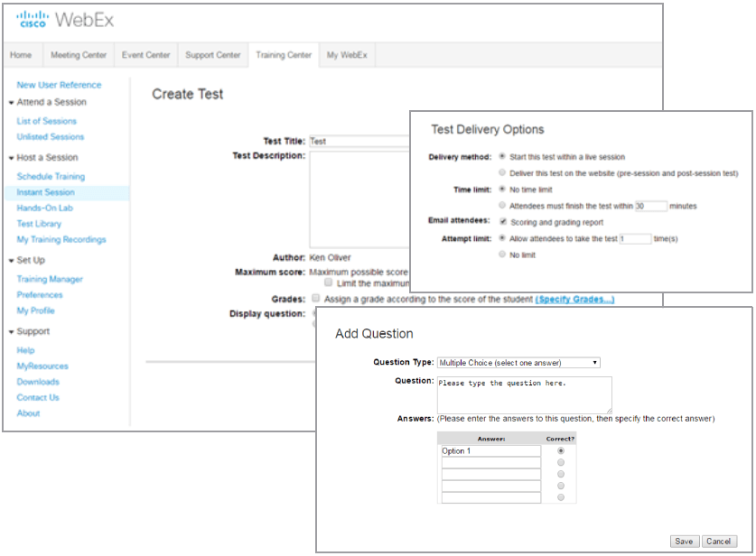The image size is (756, 556).
Task: Select "Start this test within a live session"
Action: click(503, 154)
